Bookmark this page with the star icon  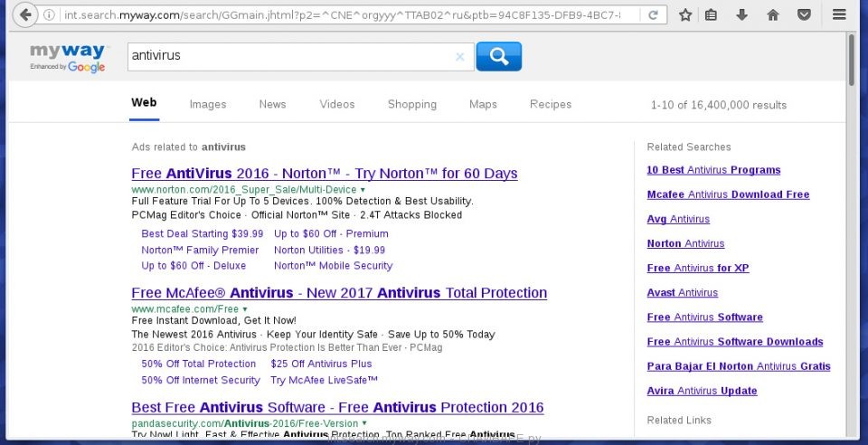pos(685,15)
